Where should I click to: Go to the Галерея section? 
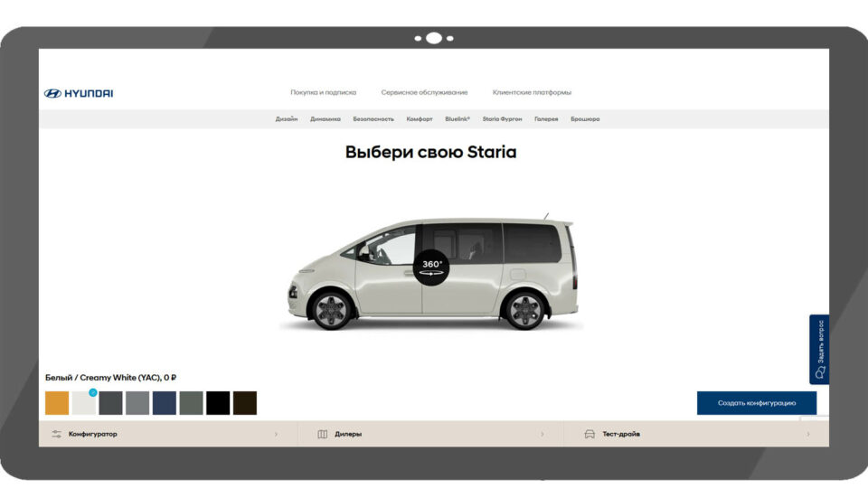point(546,119)
